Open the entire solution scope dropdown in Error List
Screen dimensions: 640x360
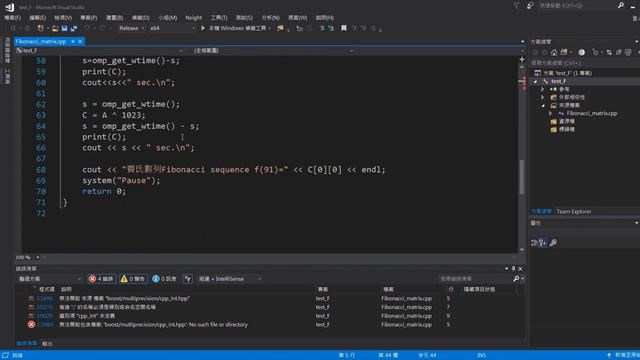point(50,279)
